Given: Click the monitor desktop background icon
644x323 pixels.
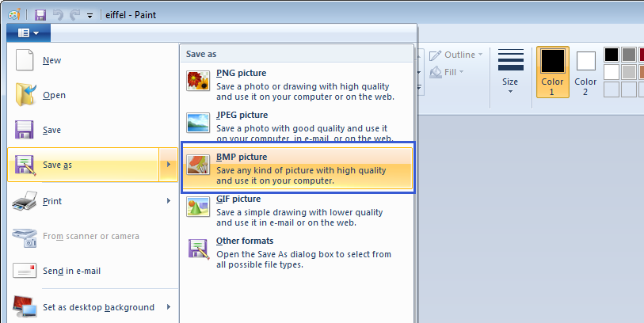Looking at the screenshot, I should click(x=25, y=306).
